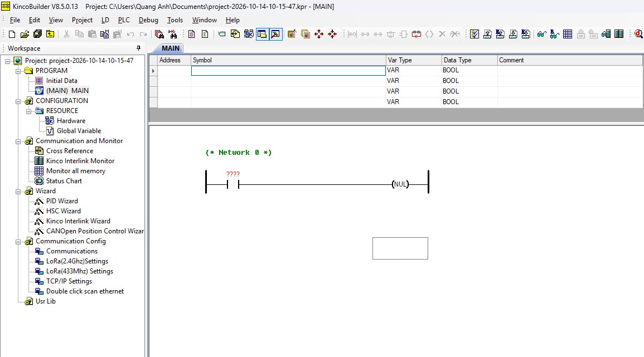
Task: Select (MAIN) MAIN program in tree
Action: coord(67,91)
